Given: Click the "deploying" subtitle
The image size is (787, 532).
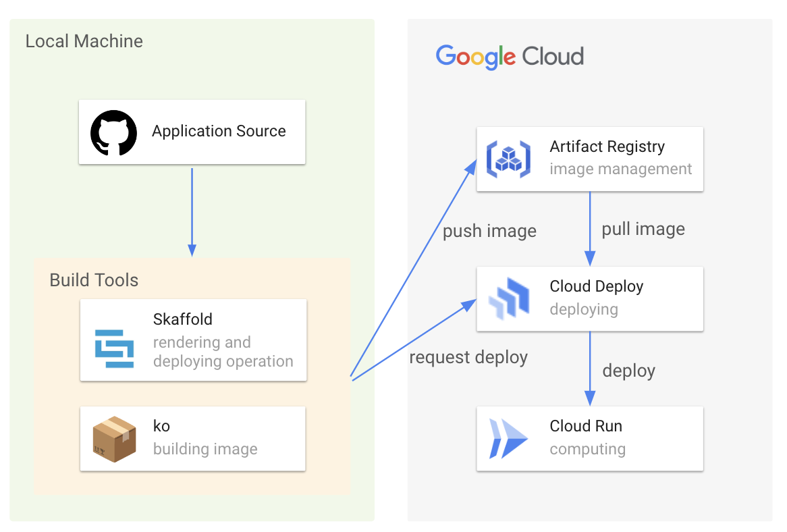Looking at the screenshot, I should (584, 309).
